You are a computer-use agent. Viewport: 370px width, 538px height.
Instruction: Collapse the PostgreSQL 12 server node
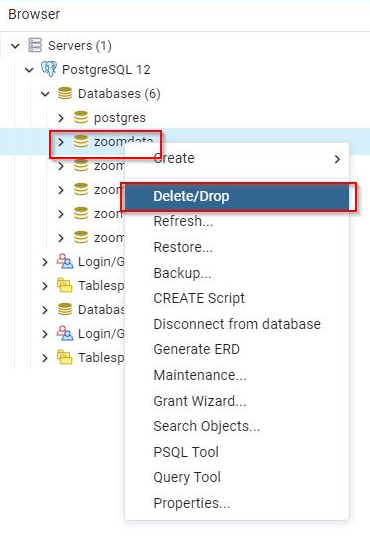(30, 70)
